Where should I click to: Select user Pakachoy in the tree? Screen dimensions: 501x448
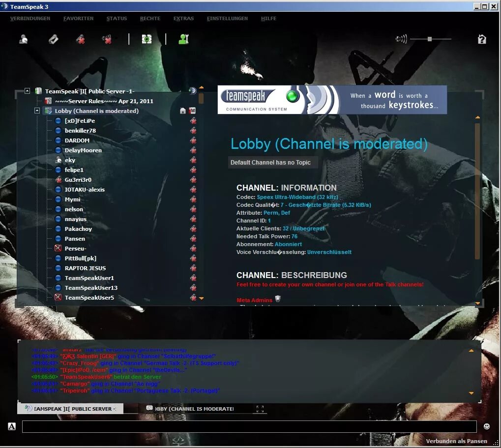point(78,228)
